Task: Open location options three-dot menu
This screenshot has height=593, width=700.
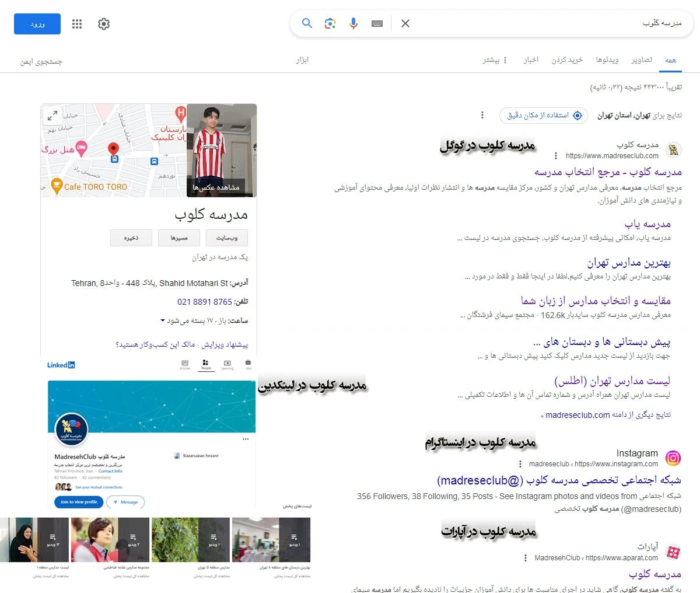Action: pos(482,116)
